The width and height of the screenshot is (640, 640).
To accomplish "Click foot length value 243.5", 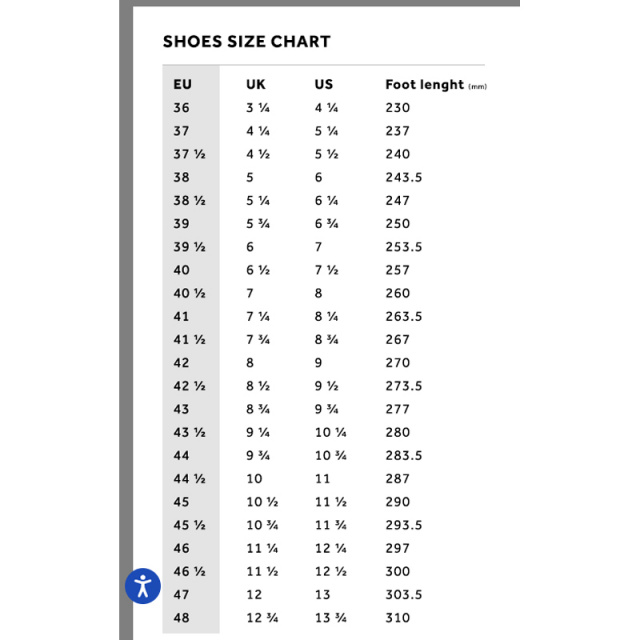I will [404, 178].
